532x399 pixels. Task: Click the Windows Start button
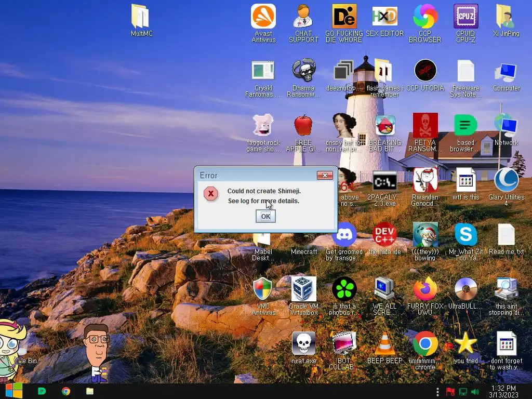(14, 391)
